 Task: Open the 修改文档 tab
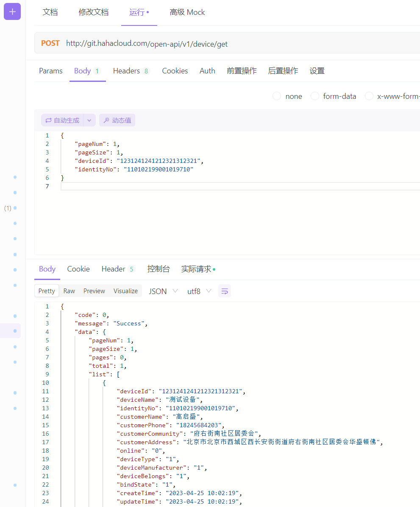tap(93, 12)
